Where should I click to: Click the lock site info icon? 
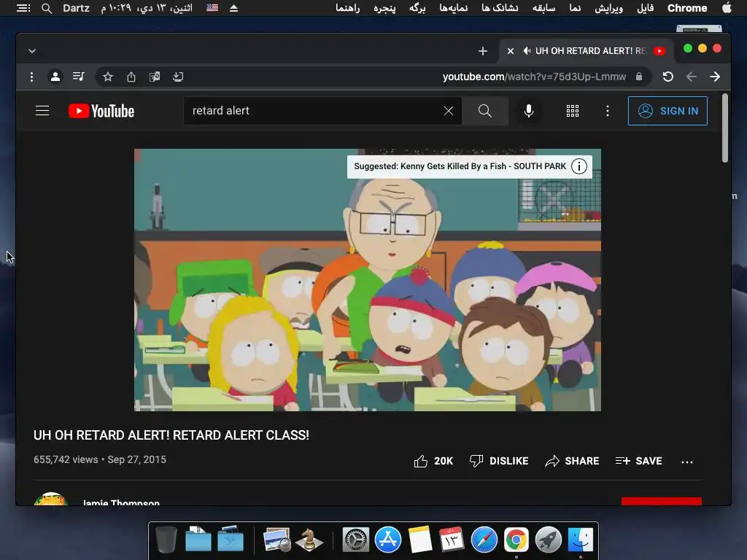(x=639, y=77)
